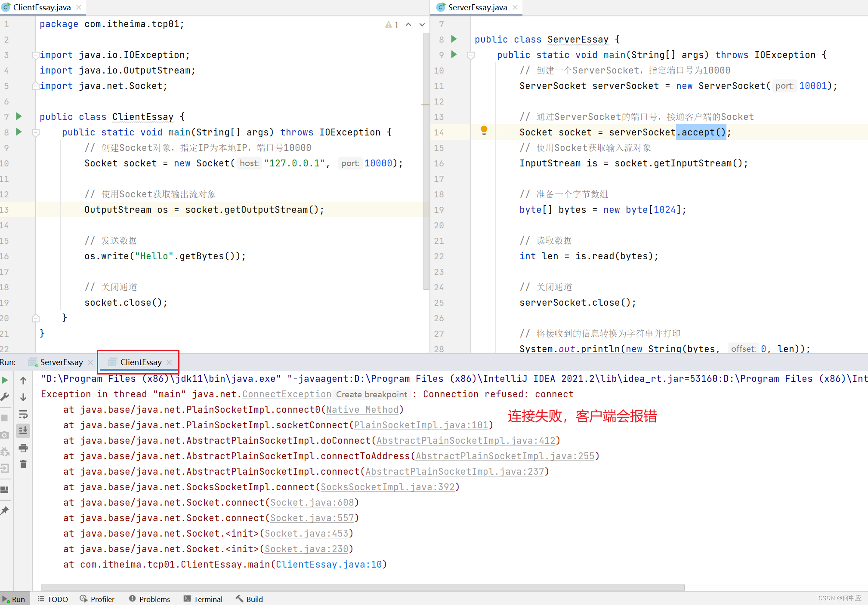This screenshot has width=868, height=605.
Task: Rerun the program with green run icon in Run panel
Action: [x=5, y=380]
